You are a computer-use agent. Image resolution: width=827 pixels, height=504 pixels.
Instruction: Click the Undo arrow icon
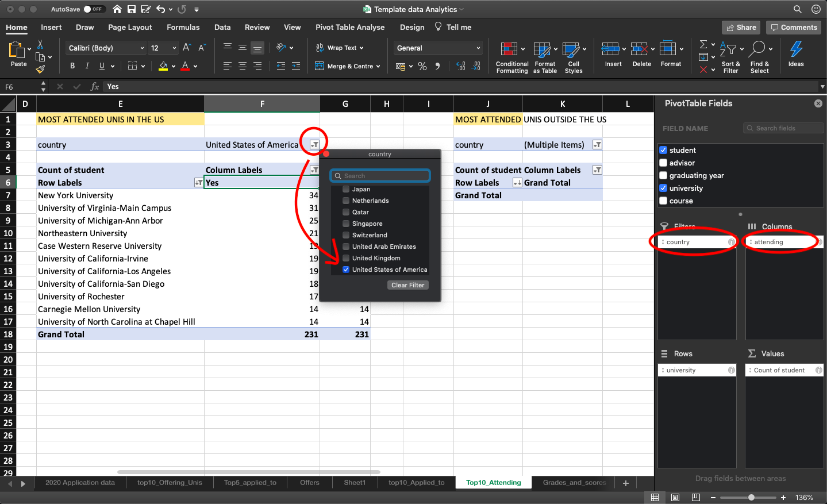161,9
